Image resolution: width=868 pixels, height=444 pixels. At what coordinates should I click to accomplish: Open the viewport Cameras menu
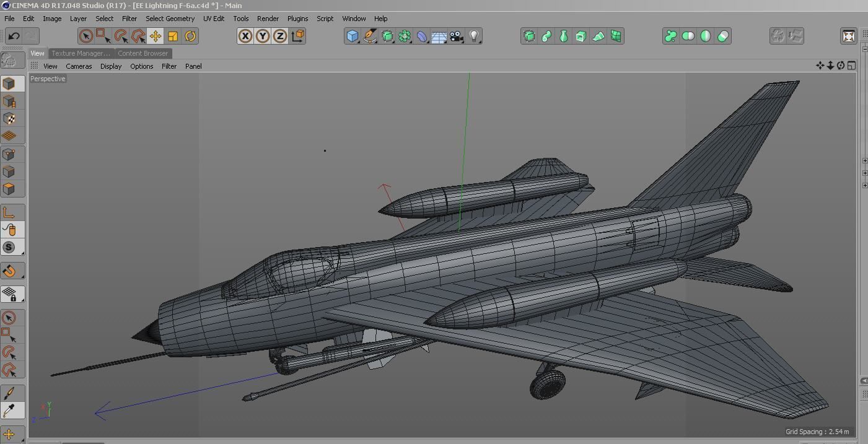click(79, 66)
